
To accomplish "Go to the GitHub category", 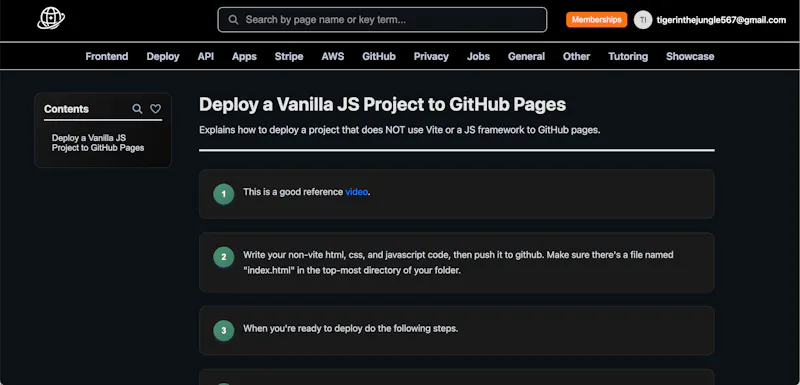I will click(x=379, y=56).
